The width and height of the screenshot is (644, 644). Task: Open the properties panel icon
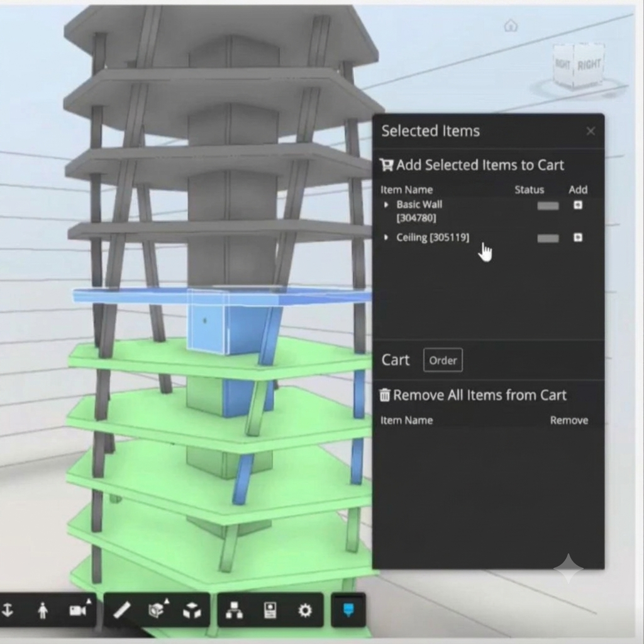click(x=270, y=610)
